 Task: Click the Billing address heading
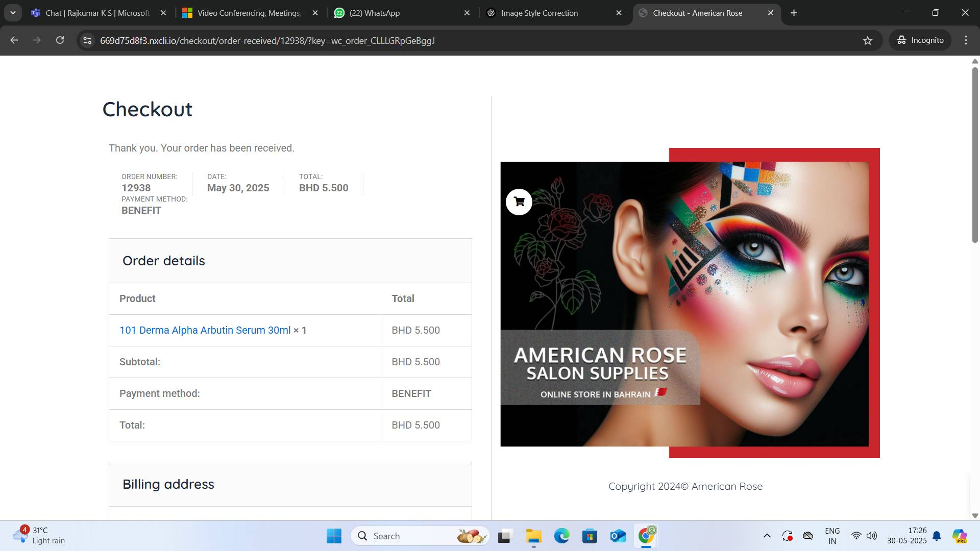coord(168,484)
